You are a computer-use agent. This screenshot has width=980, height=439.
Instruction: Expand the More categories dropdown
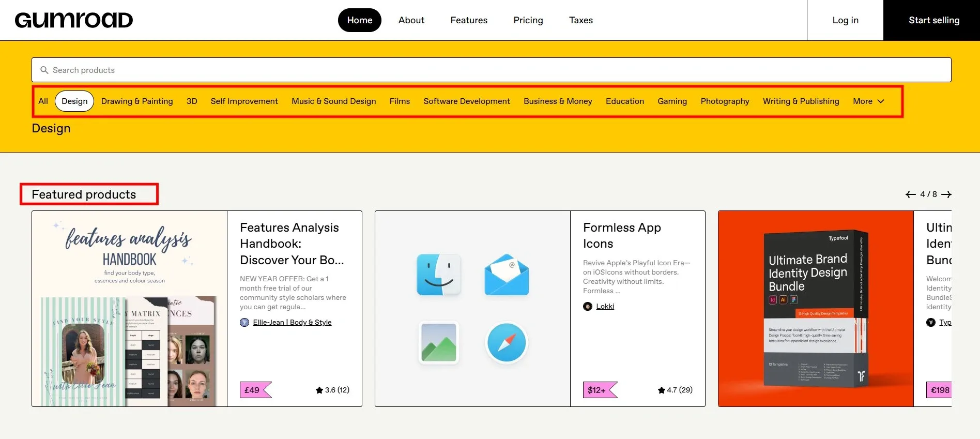pos(868,101)
